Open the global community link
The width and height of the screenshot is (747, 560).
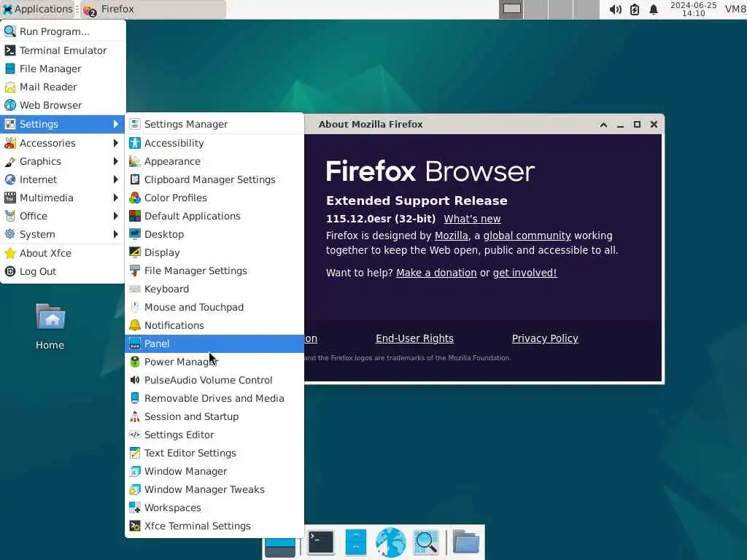[527, 236]
